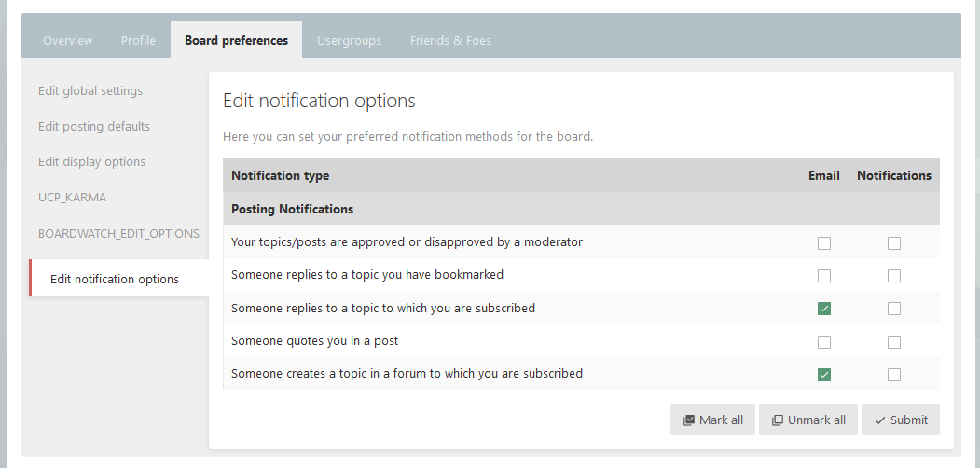Go to the Usergroups tab
The height and width of the screenshot is (468, 980).
coord(350,41)
